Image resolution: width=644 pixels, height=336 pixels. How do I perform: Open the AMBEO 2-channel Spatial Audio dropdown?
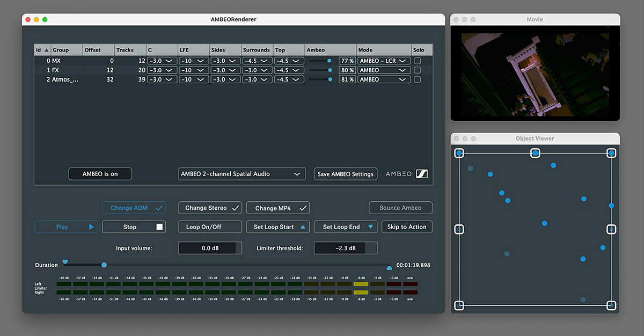pos(241,173)
